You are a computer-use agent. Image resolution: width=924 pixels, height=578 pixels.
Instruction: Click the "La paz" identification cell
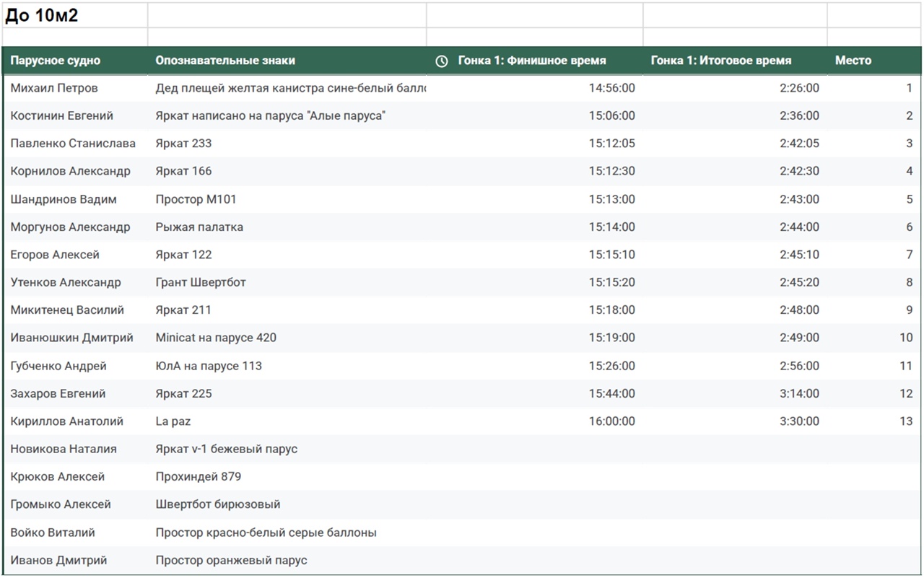tap(173, 421)
